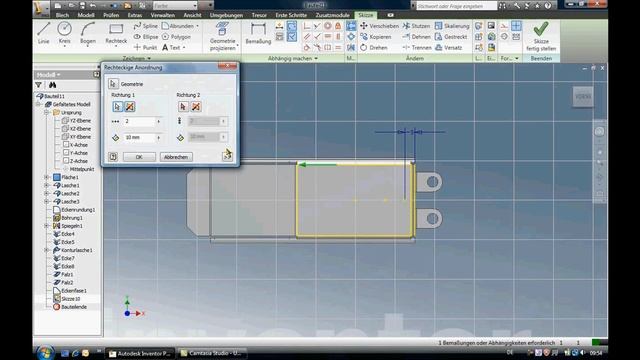The image size is (640, 360).
Task: Open the Verwalten ribbon tab
Action: pyautogui.click(x=162, y=15)
